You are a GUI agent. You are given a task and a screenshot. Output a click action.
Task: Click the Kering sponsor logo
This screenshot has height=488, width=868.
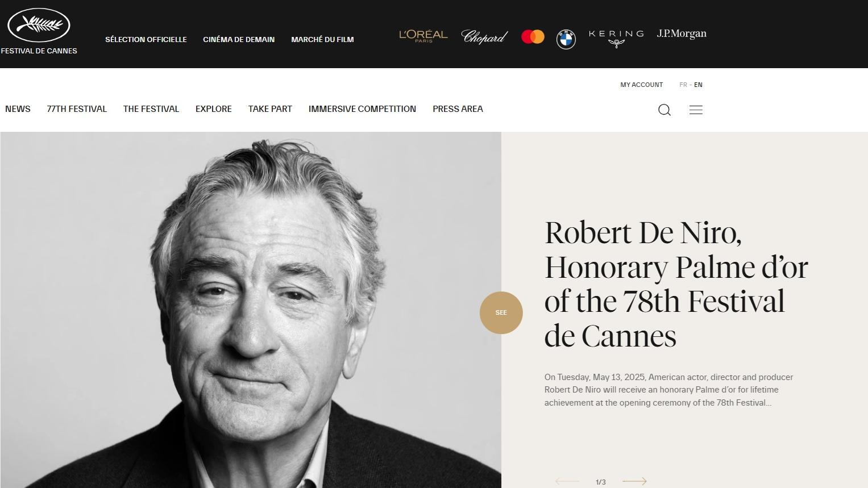tap(616, 39)
